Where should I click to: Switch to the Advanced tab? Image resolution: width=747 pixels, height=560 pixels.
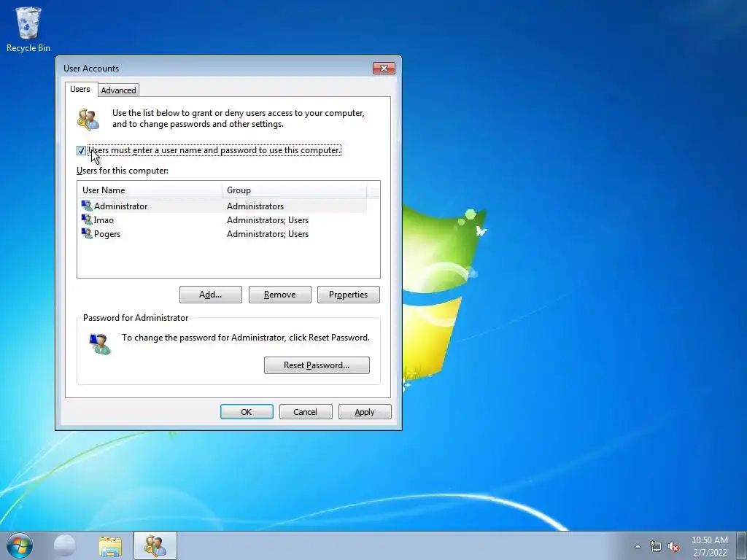(118, 90)
